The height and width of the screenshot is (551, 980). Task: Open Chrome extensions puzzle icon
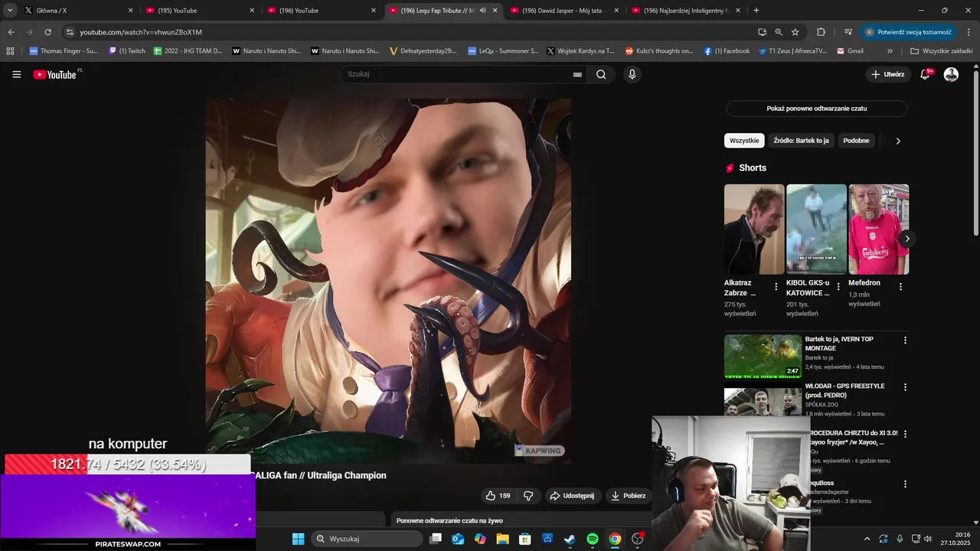pyautogui.click(x=821, y=32)
